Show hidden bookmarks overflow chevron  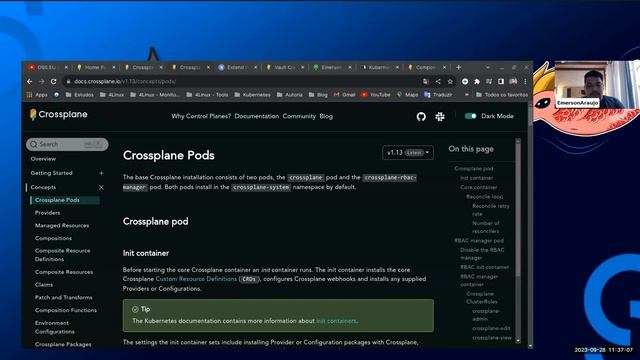[x=467, y=95]
